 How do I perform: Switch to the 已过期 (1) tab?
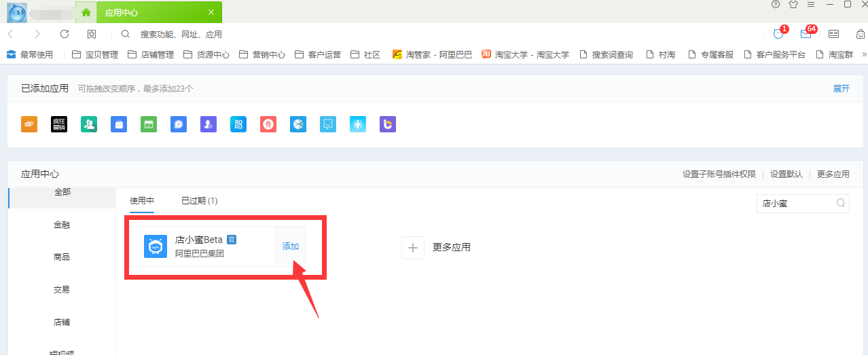199,201
